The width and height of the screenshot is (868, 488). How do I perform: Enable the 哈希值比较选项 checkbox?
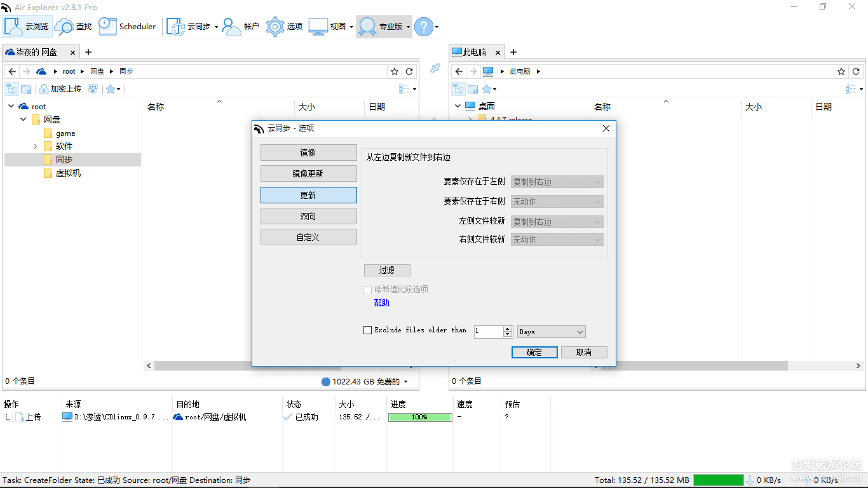click(367, 289)
